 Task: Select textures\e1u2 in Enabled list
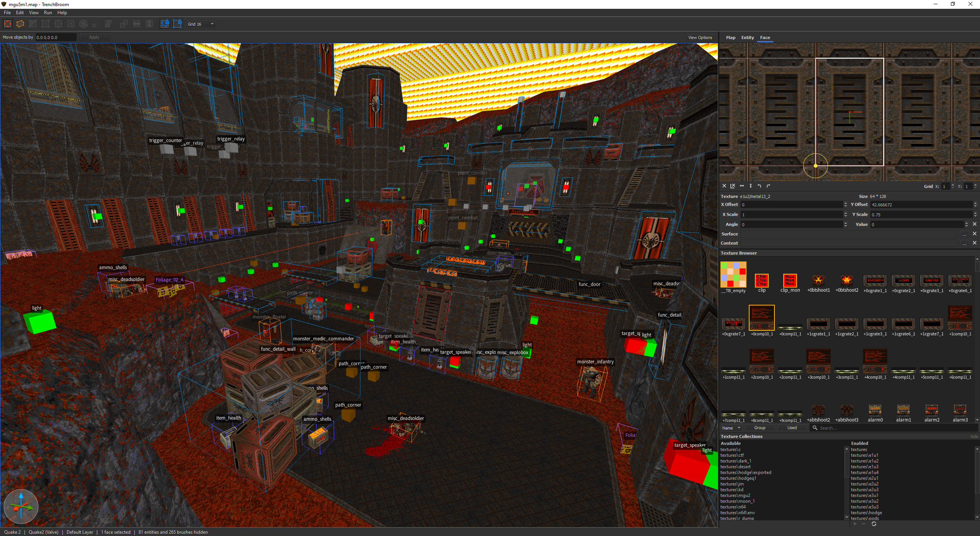tap(864, 461)
